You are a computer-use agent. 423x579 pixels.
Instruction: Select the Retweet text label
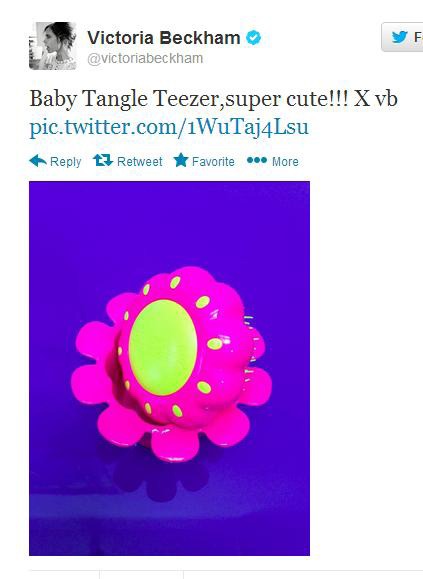click(140, 162)
